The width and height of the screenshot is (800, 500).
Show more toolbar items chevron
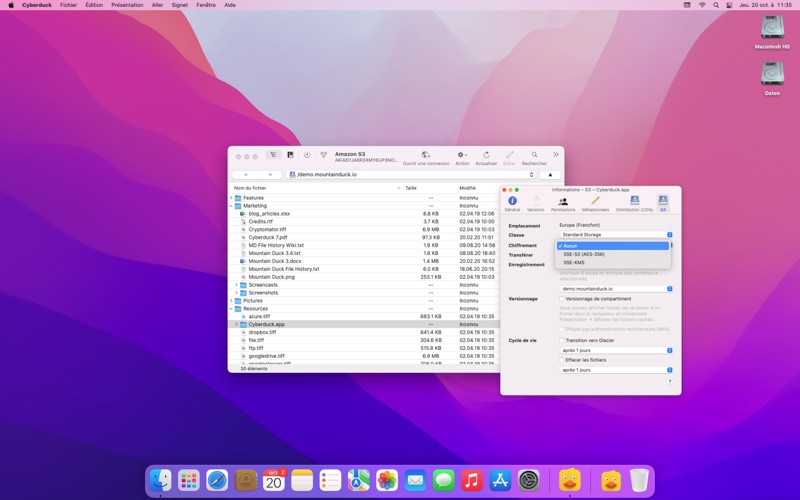click(556, 155)
